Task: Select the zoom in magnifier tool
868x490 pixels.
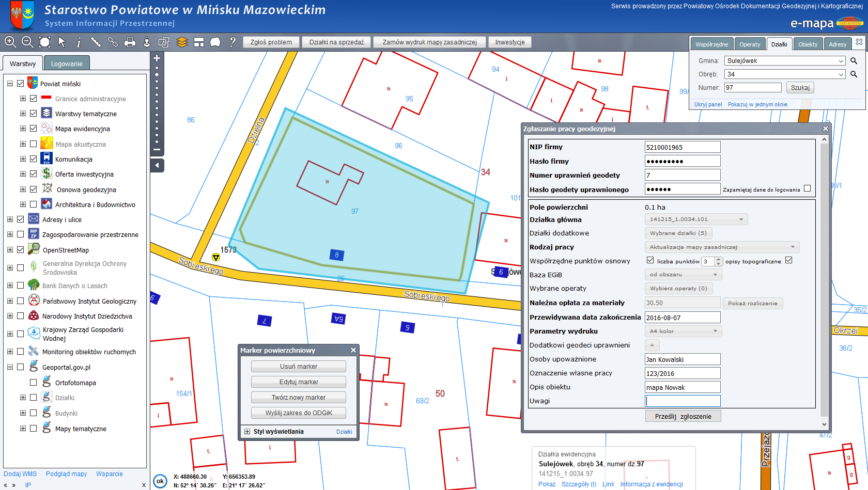Action: tap(10, 42)
